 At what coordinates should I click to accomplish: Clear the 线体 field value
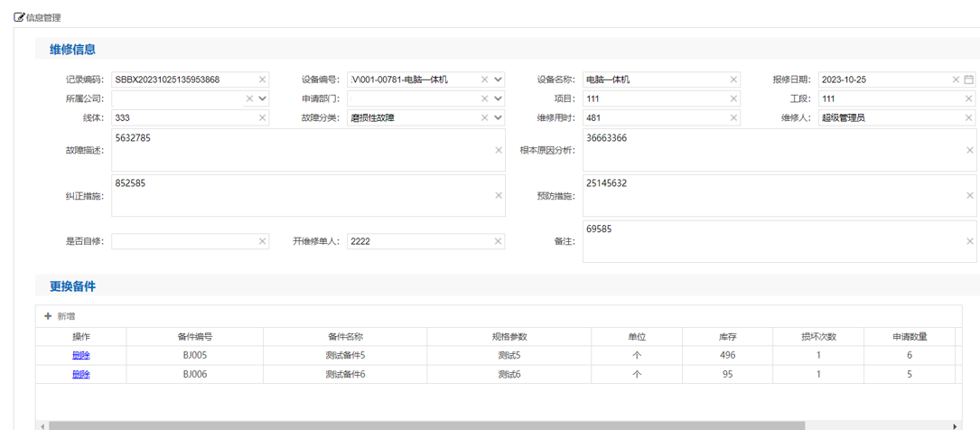[263, 117]
